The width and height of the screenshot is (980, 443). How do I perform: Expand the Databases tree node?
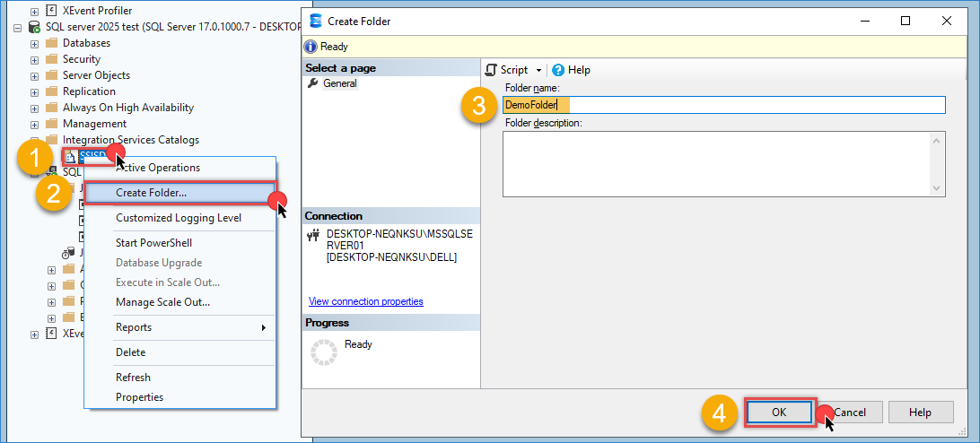coord(34,43)
